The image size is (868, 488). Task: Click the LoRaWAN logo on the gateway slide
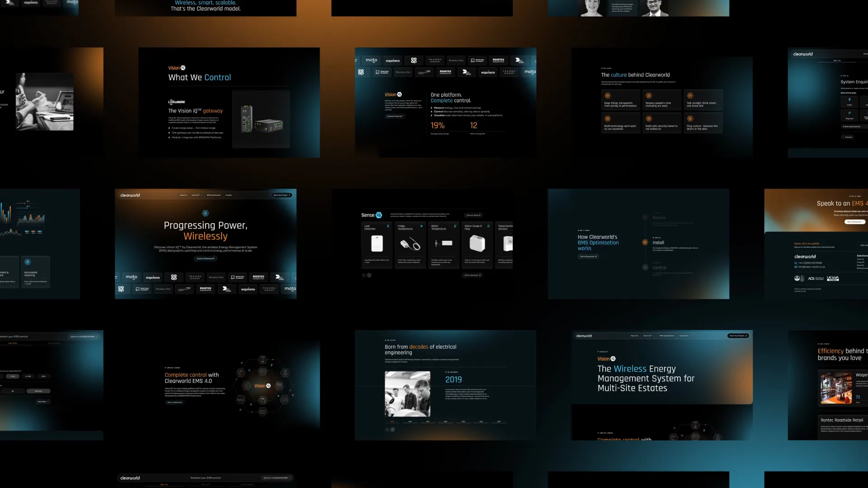177,102
